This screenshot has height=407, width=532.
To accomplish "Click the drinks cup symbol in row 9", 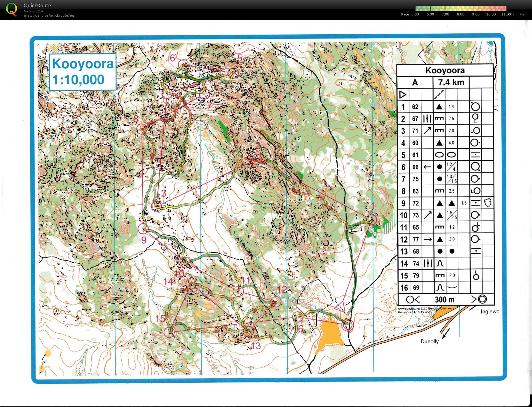I will tap(488, 203).
